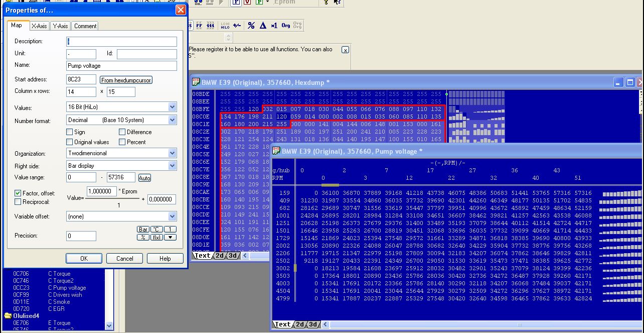Select the Map tab
The width and height of the screenshot is (644, 333).
point(17,25)
